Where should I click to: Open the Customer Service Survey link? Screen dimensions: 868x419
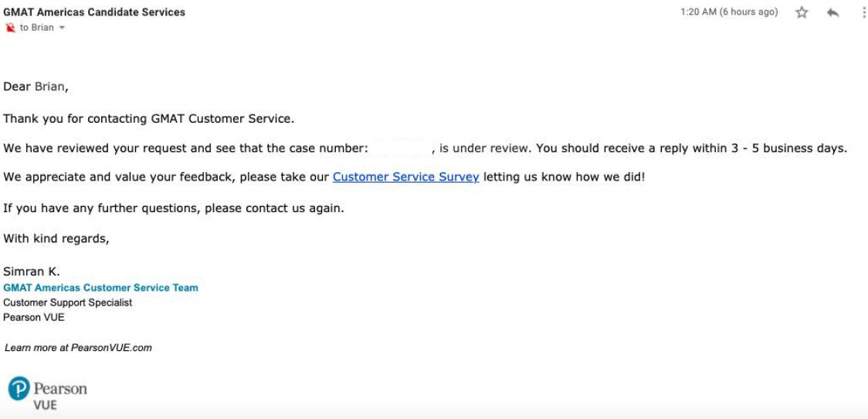click(x=405, y=177)
